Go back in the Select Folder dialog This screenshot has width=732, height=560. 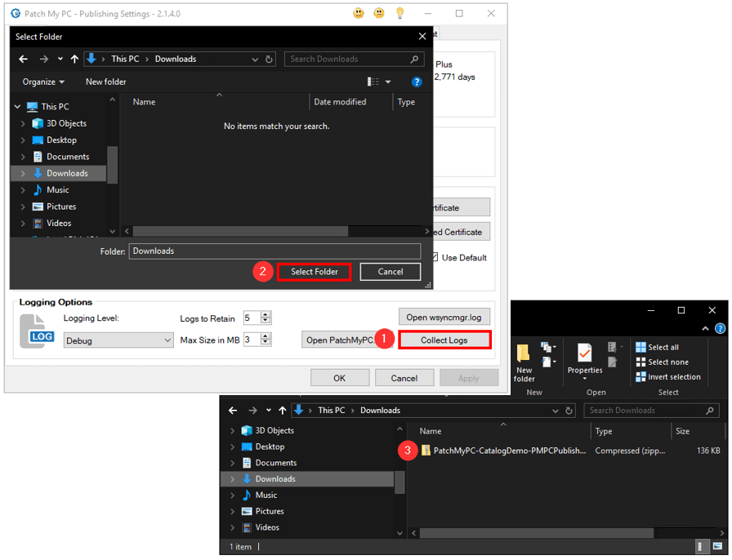(24, 59)
